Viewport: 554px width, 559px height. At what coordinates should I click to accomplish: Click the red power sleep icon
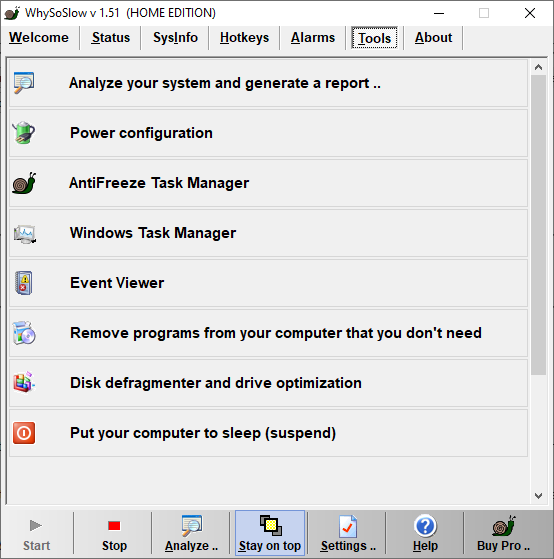click(x=24, y=433)
